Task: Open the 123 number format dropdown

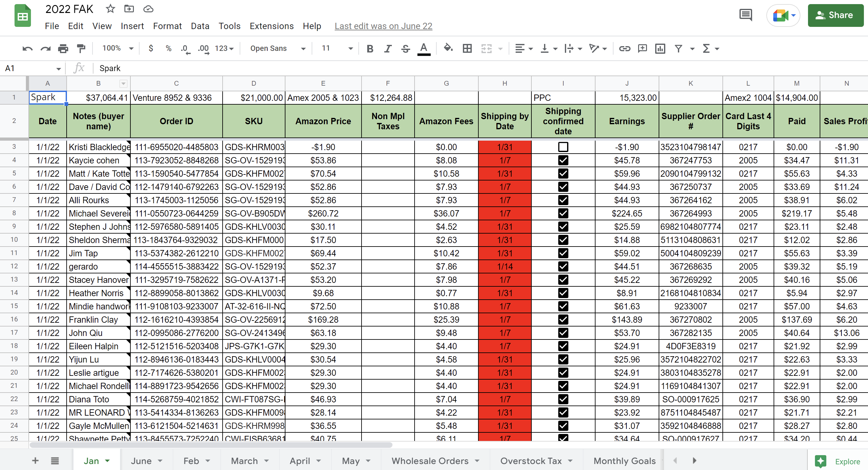Action: [224, 49]
